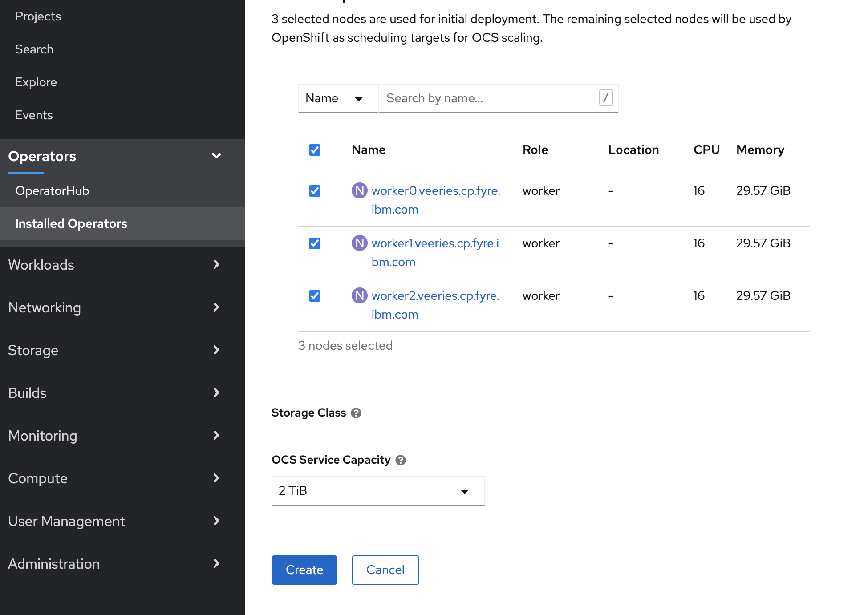Focus the Search by name field
The image size is (868, 615).
coord(490,98)
